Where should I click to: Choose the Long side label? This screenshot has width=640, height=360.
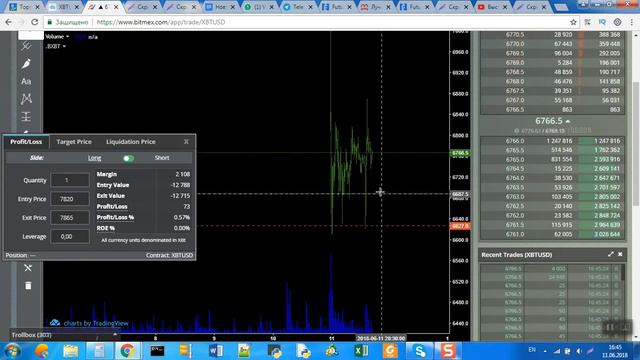click(x=94, y=158)
